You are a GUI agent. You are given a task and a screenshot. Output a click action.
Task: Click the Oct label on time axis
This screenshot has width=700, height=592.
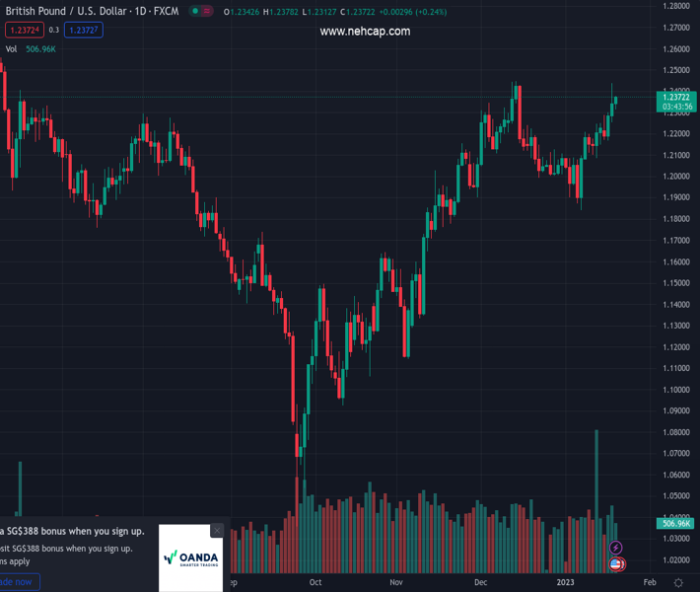tap(315, 583)
